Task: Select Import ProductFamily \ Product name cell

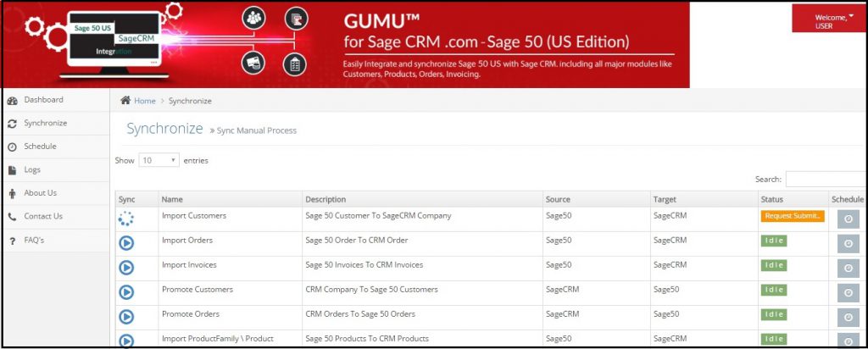Action: (x=231, y=339)
